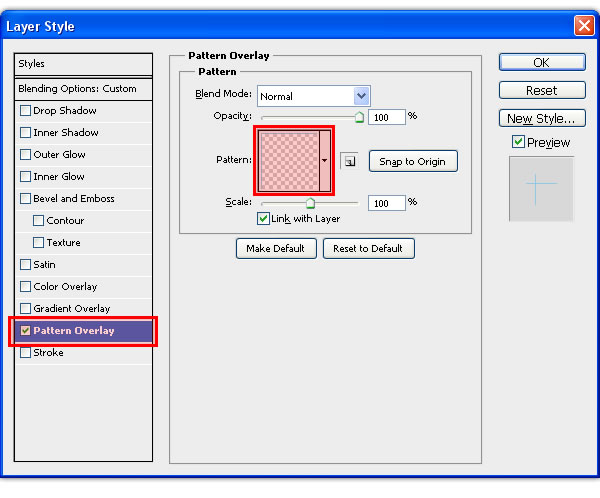Open Color Overlay settings label
This screenshot has height=498, width=600.
point(65,287)
